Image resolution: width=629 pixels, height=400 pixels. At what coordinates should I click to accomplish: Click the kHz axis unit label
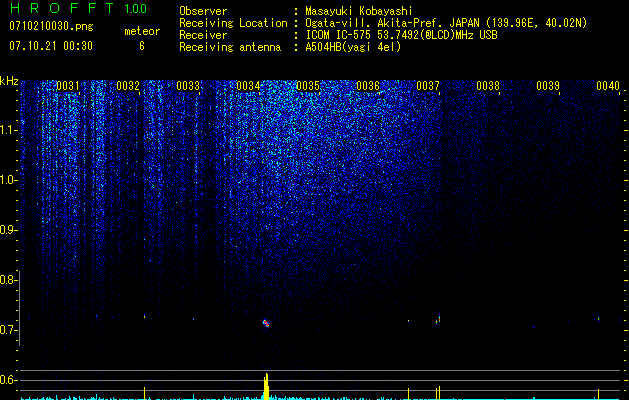[x=9, y=81]
